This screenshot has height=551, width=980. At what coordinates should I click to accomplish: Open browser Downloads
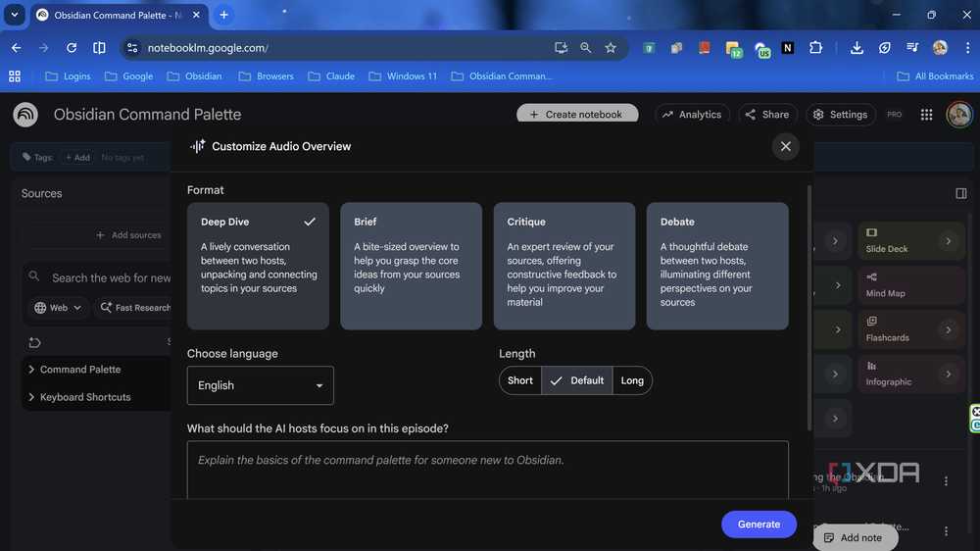coord(857,47)
